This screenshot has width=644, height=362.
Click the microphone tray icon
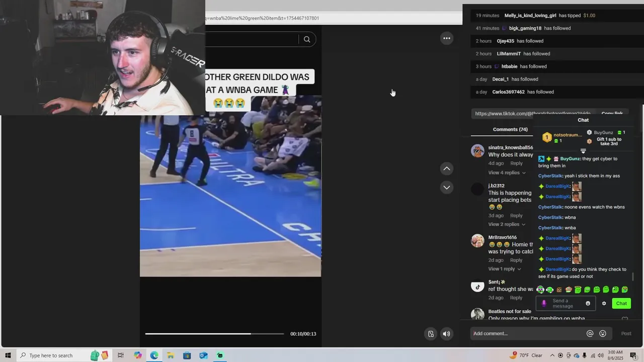tap(584, 355)
